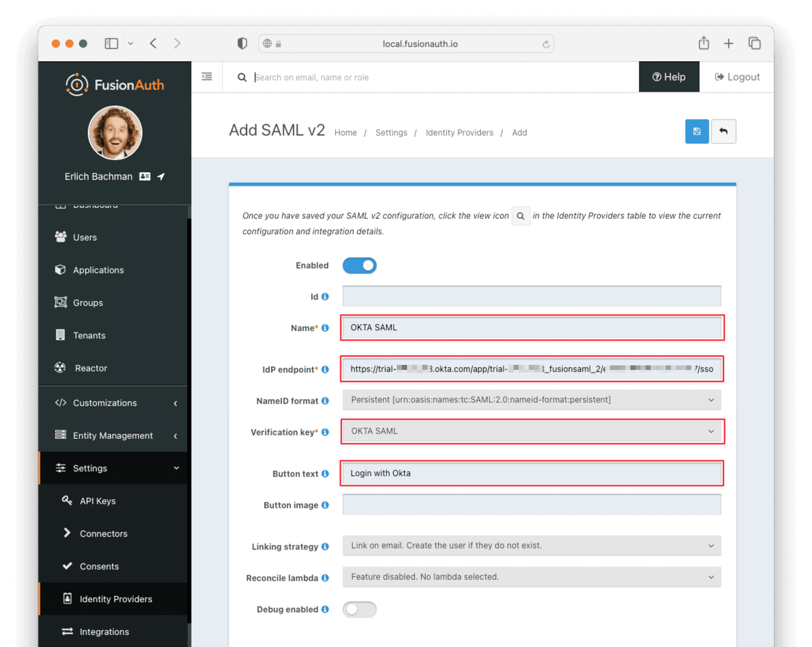Reload the page with the refresh icon

coord(546,44)
